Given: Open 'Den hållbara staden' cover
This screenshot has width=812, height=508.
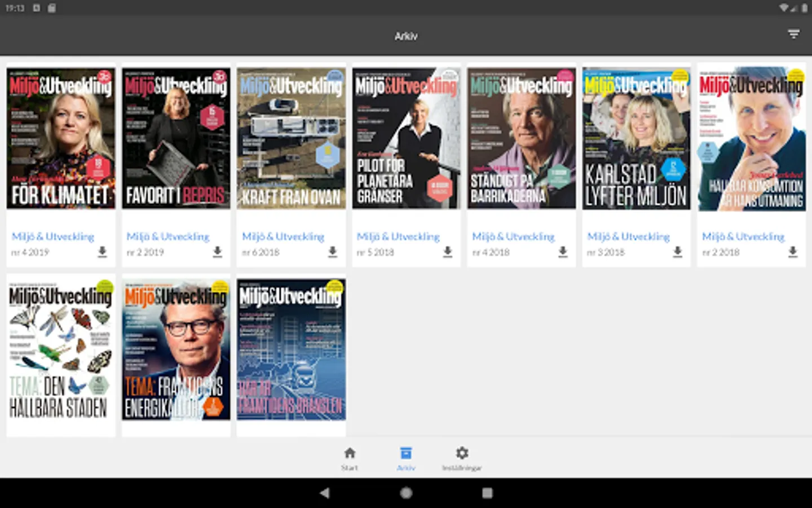Looking at the screenshot, I should (61, 349).
